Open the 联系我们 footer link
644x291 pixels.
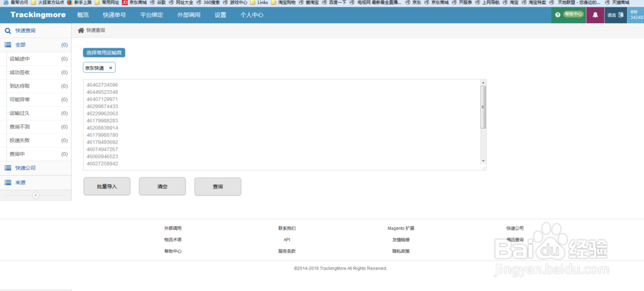click(287, 228)
